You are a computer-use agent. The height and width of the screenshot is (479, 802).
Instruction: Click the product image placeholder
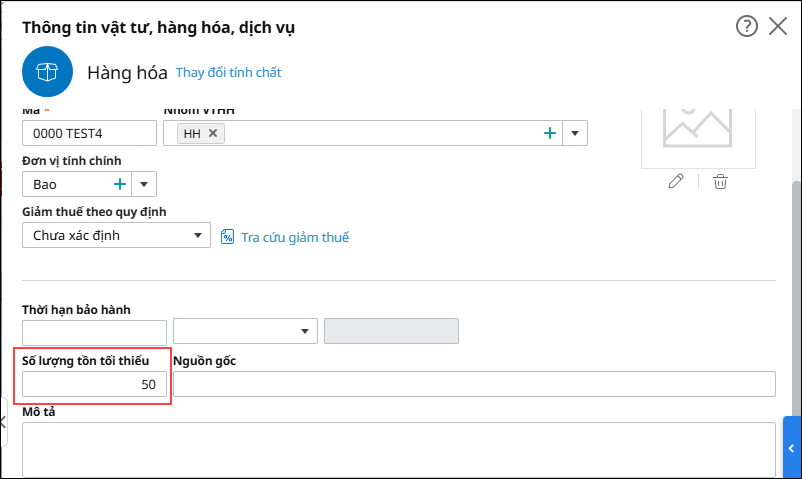(698, 129)
